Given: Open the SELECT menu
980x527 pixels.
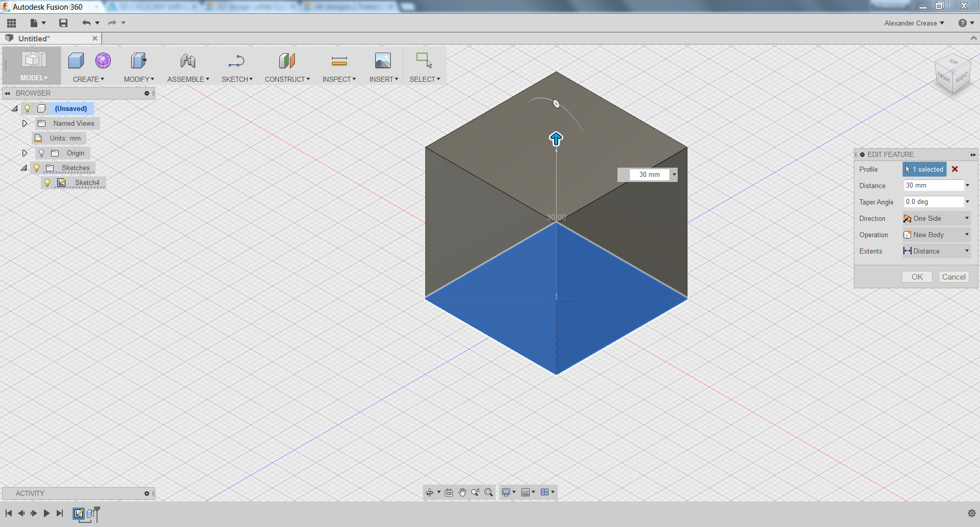Looking at the screenshot, I should (424, 79).
